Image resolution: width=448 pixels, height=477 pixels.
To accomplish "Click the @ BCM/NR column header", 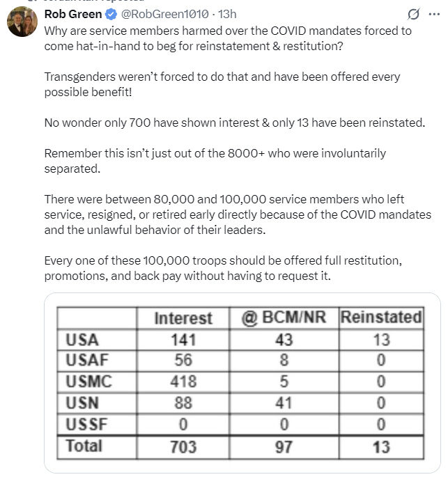I will tap(284, 318).
